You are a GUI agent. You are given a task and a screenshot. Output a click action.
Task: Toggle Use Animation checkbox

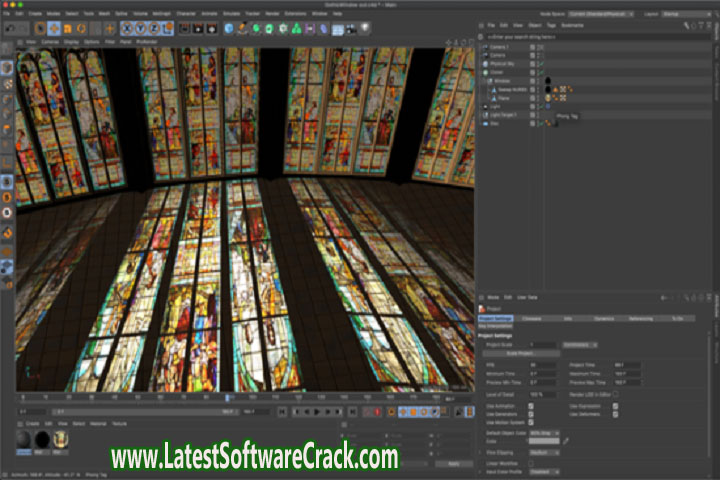pos(531,406)
